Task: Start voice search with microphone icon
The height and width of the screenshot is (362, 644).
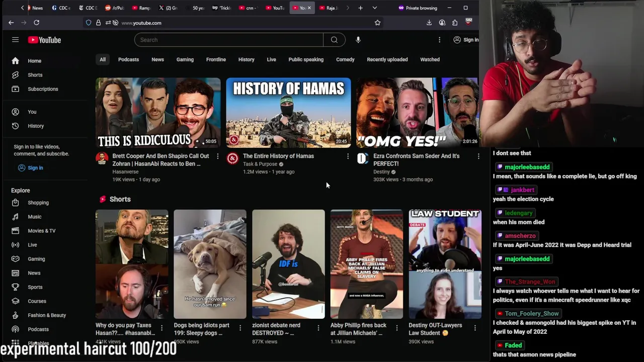Action: (358, 40)
